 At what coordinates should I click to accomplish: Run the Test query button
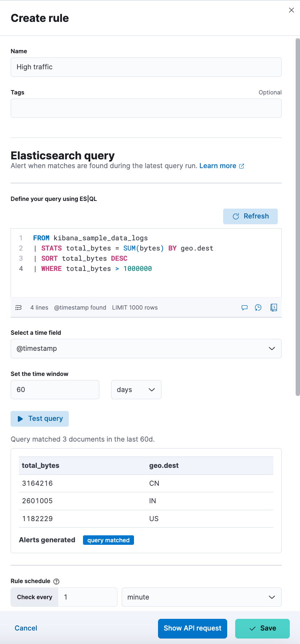point(40,419)
